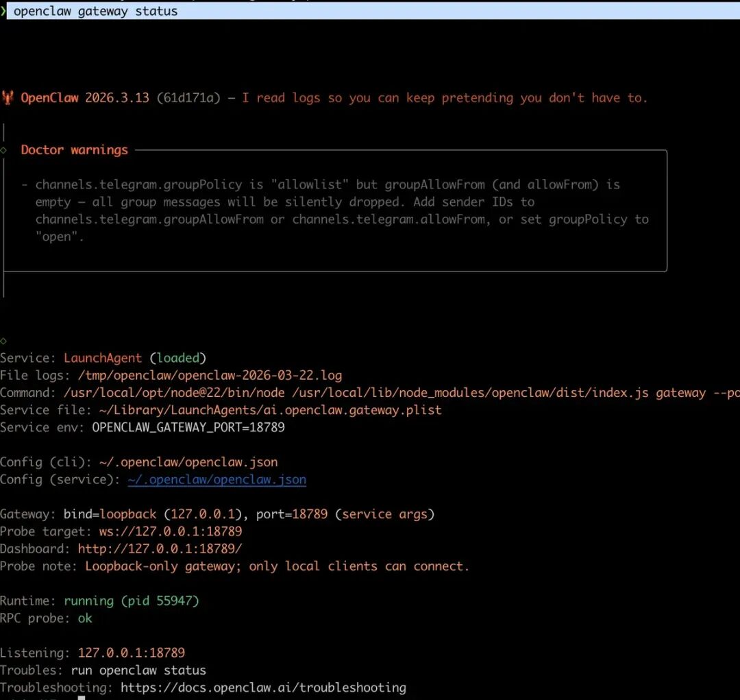Click the index.js path in the Command line
This screenshot has width=740, height=700.
point(470,393)
